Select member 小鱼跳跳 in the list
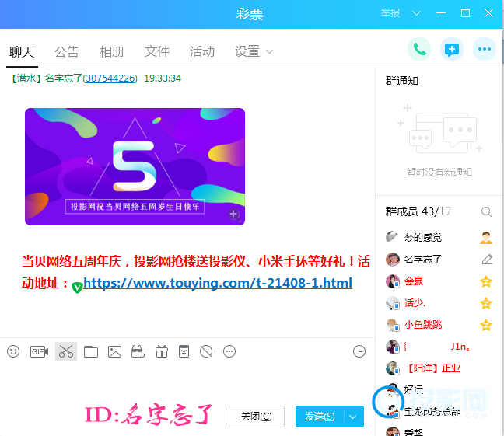The width and height of the screenshot is (504, 436). tap(439, 325)
